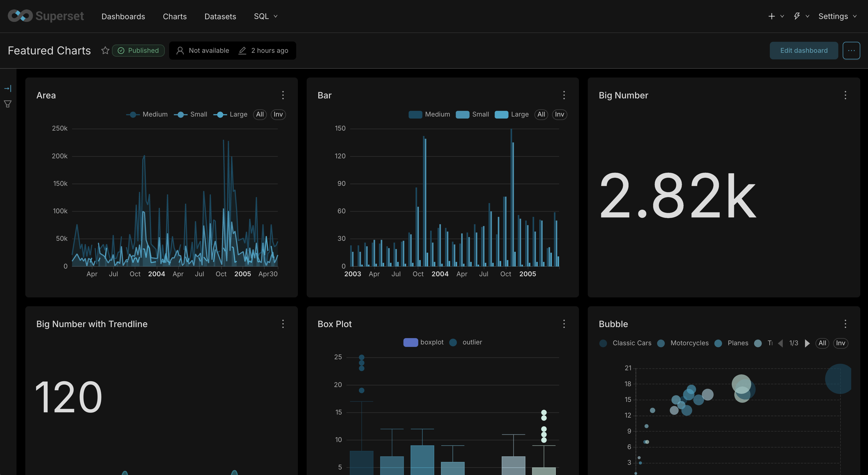Click All in the Area chart legend
Viewport: 868px width, 475px height.
(260, 115)
